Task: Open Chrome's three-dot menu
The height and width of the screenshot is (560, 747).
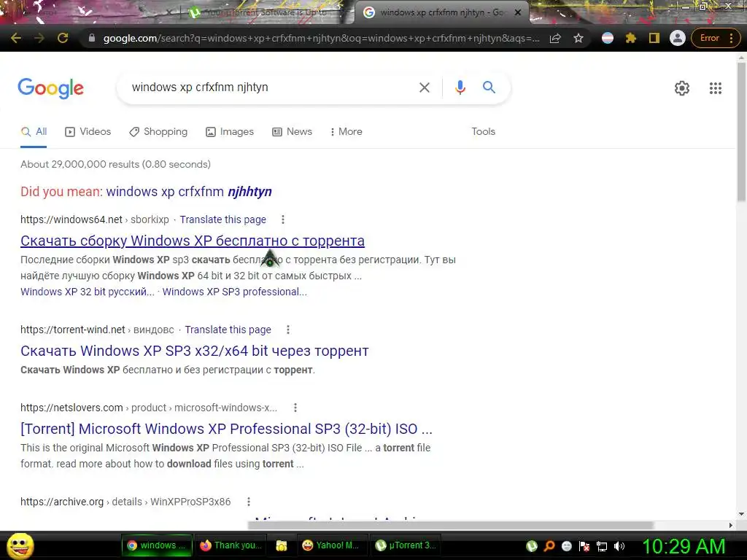Action: [x=731, y=38]
